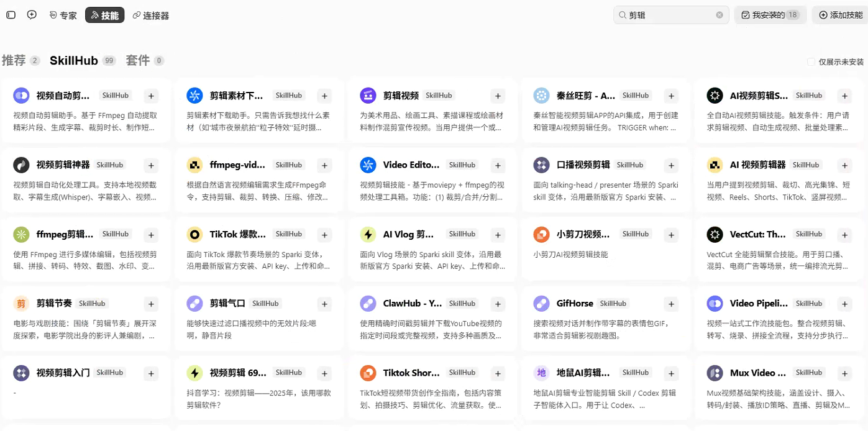Switch to the 推荐 category
The image size is (868, 431).
21,60
